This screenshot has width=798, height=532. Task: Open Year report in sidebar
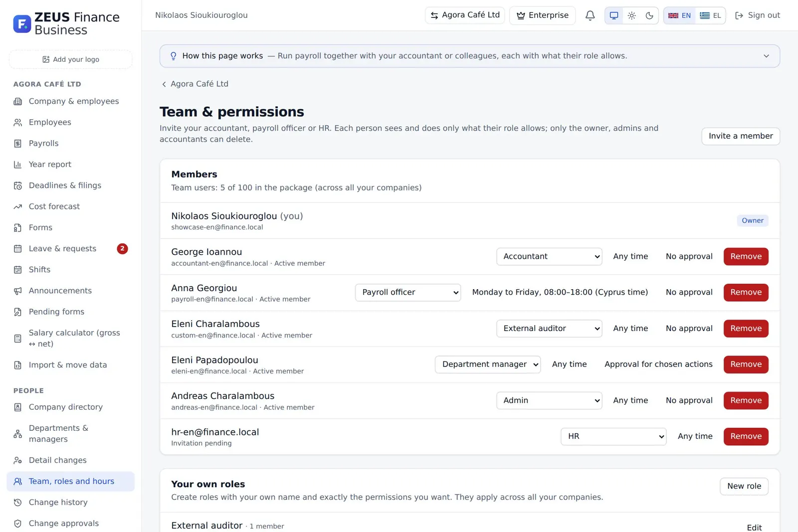[70, 164]
